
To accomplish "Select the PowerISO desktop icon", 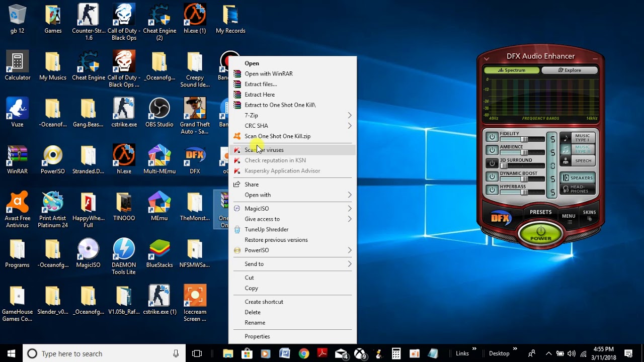I will click(53, 160).
